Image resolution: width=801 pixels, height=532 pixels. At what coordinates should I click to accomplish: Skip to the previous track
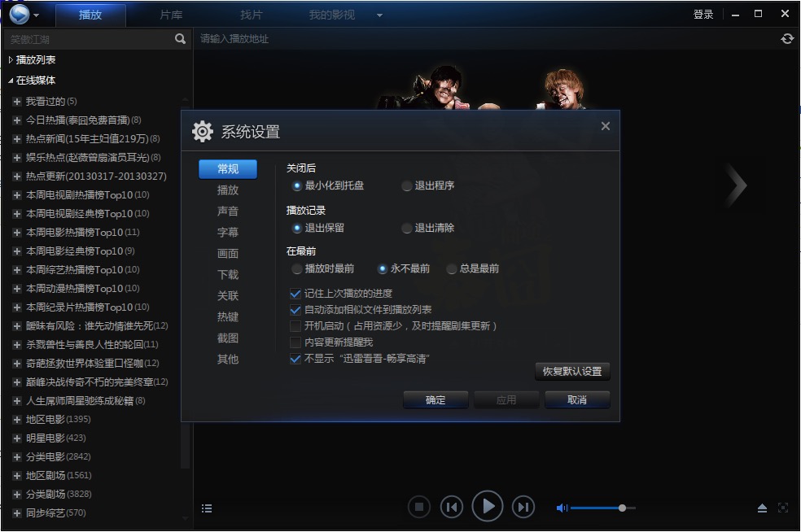point(452,507)
